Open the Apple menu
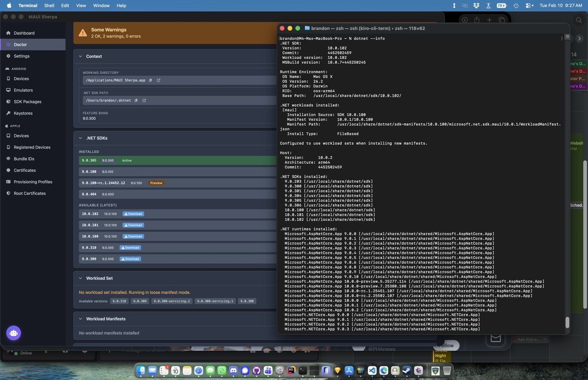The height and width of the screenshot is (380, 588). click(8, 5)
